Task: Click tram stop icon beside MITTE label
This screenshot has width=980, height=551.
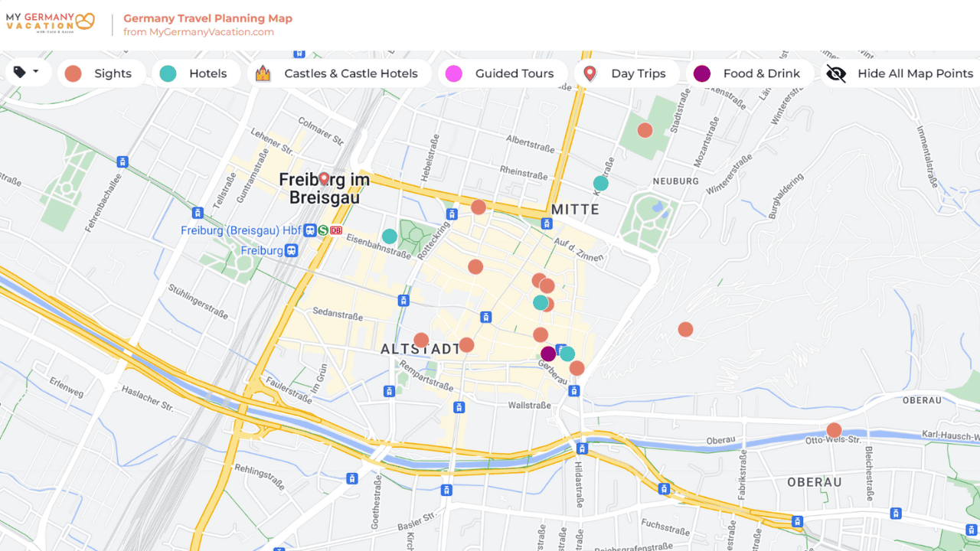Action: coord(546,223)
